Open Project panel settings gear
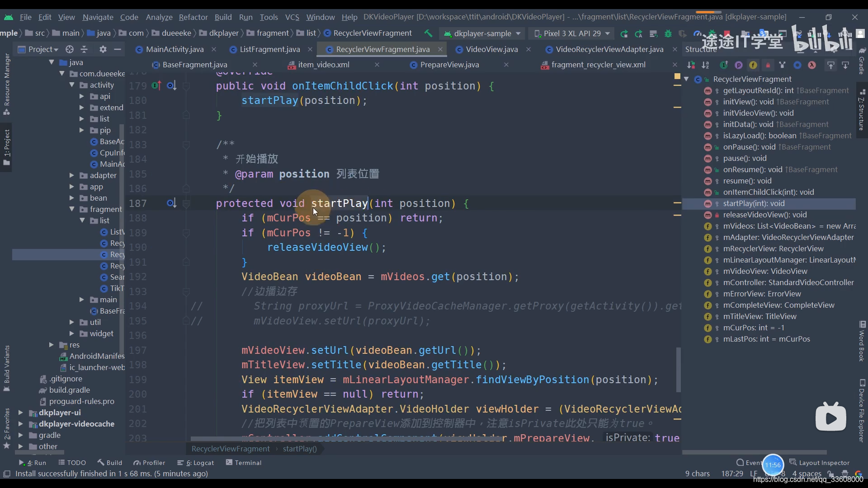Image resolution: width=868 pixels, height=488 pixels. tap(103, 49)
